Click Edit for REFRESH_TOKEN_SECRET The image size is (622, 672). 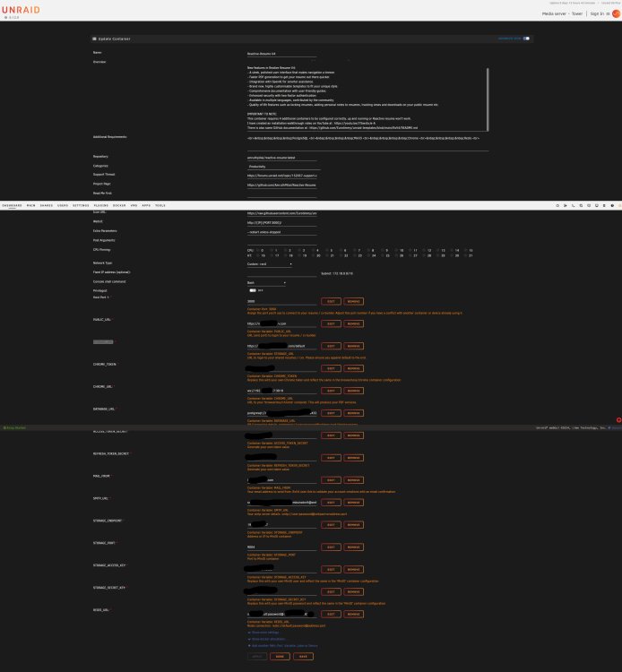[331, 458]
